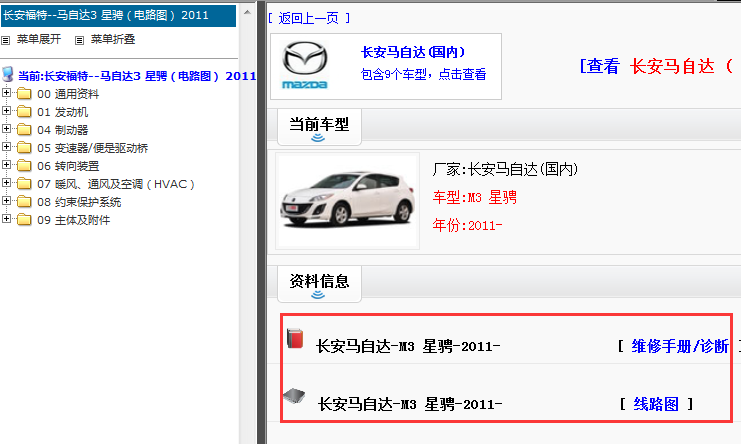Open the 长安马自达 (国内) link

coord(413,52)
